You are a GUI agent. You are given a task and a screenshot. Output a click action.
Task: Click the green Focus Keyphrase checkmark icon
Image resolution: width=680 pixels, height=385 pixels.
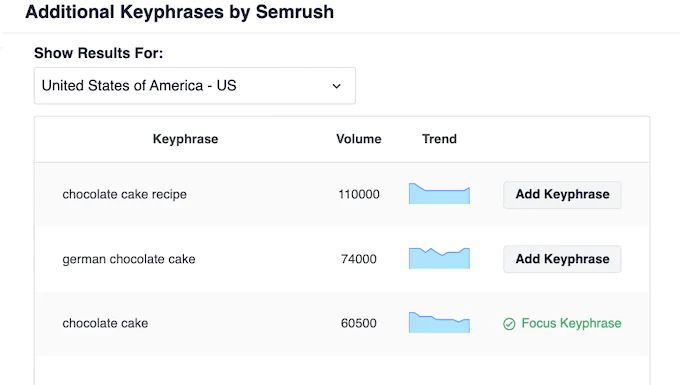[509, 324]
